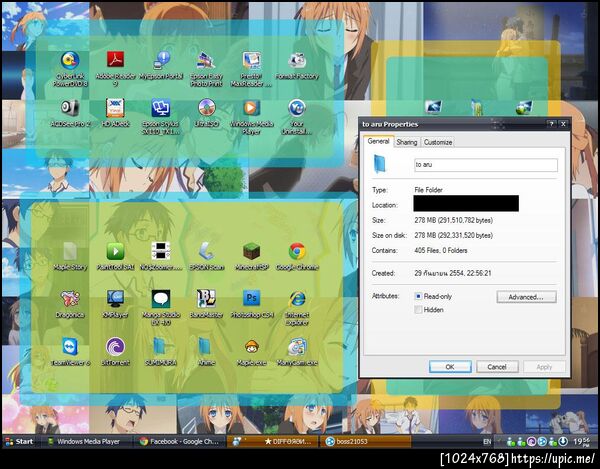The image size is (600, 469).
Task: Switch to Windows Media Player taskbar item
Action: pyautogui.click(x=86, y=441)
